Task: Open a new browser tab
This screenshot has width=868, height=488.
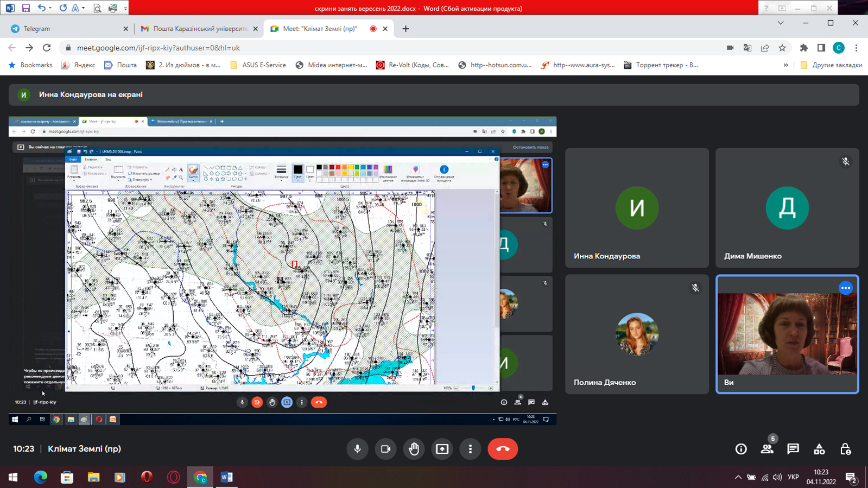Action: coord(406,29)
